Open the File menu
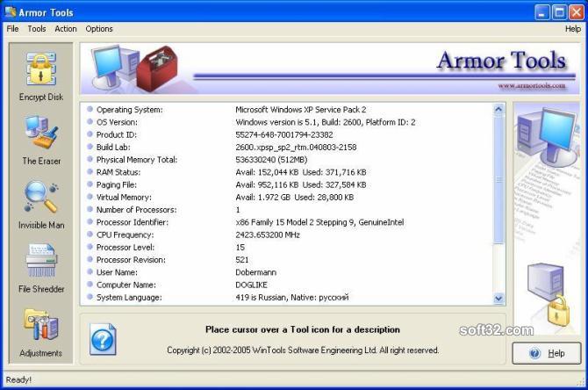Image resolution: width=588 pixels, height=390 pixels. [x=12, y=28]
